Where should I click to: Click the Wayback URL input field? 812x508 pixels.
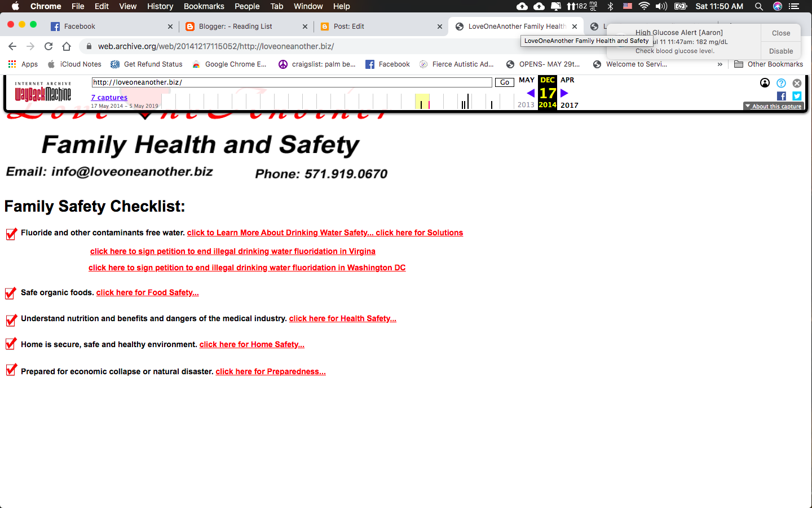[x=292, y=82]
